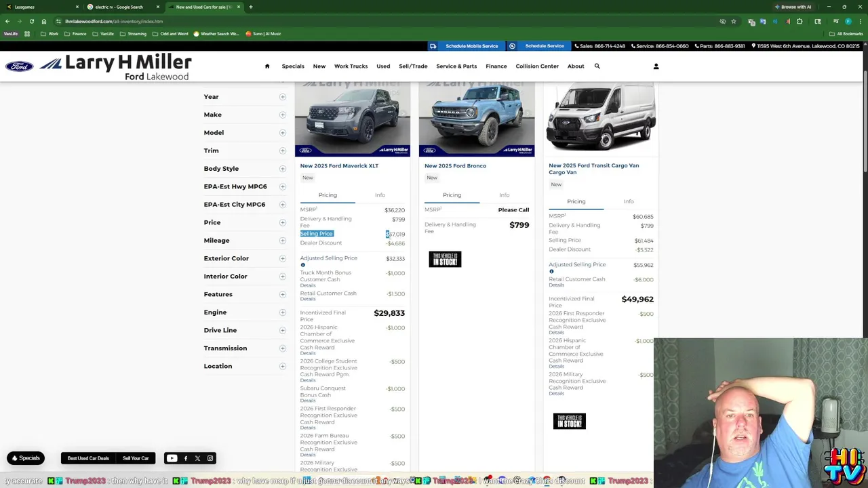Click the site home icon in navigation
Viewport: 868px width, 488px height.
click(267, 66)
